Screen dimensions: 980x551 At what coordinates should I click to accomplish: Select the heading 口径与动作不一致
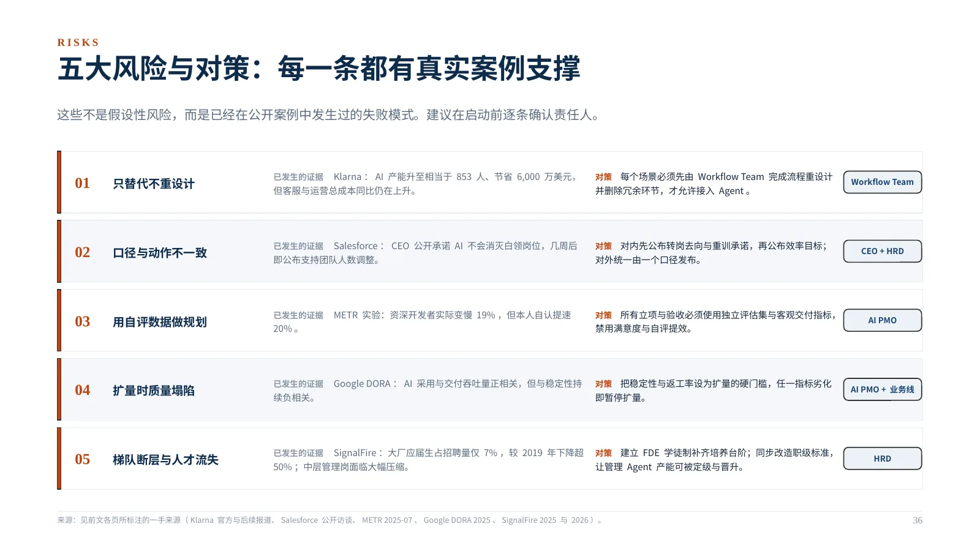160,253
